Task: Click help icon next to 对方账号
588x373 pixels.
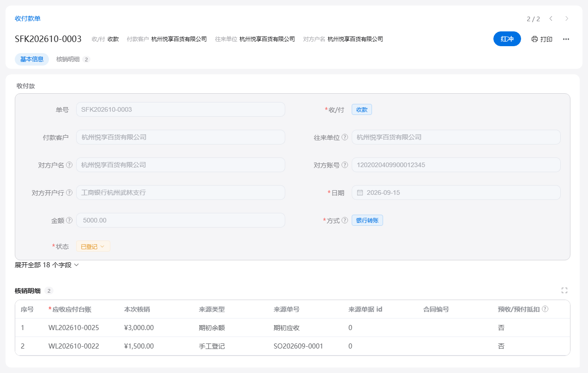Action: [x=345, y=165]
